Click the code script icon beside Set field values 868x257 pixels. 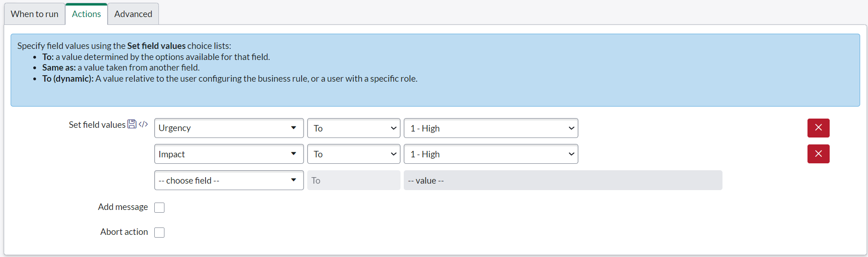143,124
